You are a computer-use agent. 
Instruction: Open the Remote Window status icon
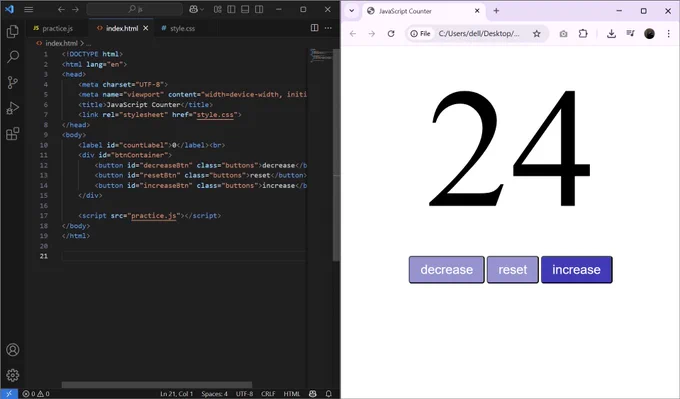click(x=9, y=394)
